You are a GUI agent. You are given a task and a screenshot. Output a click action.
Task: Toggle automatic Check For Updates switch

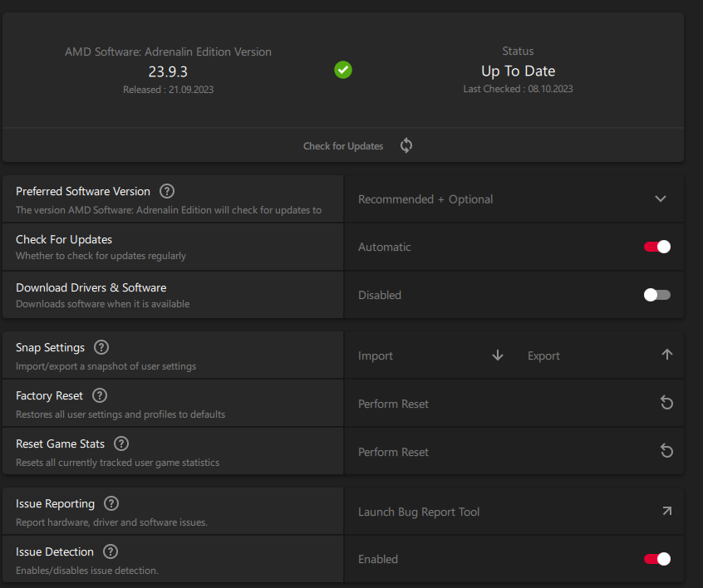point(657,247)
